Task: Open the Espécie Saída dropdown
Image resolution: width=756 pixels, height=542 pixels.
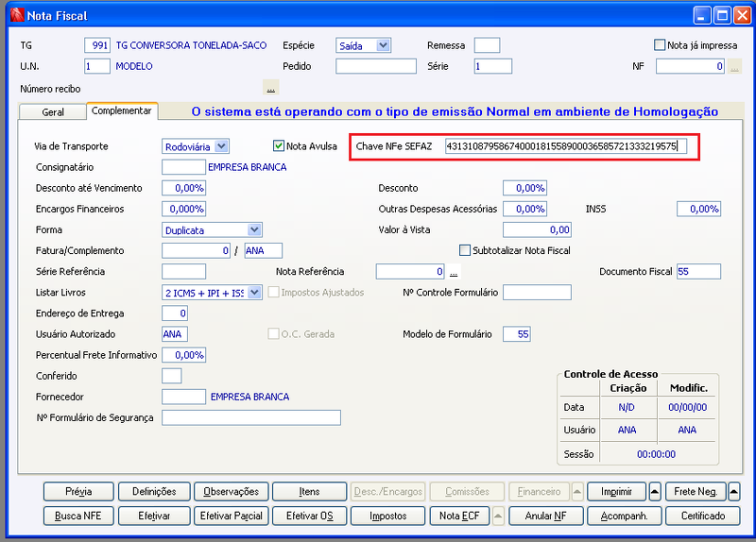Action: [x=383, y=45]
